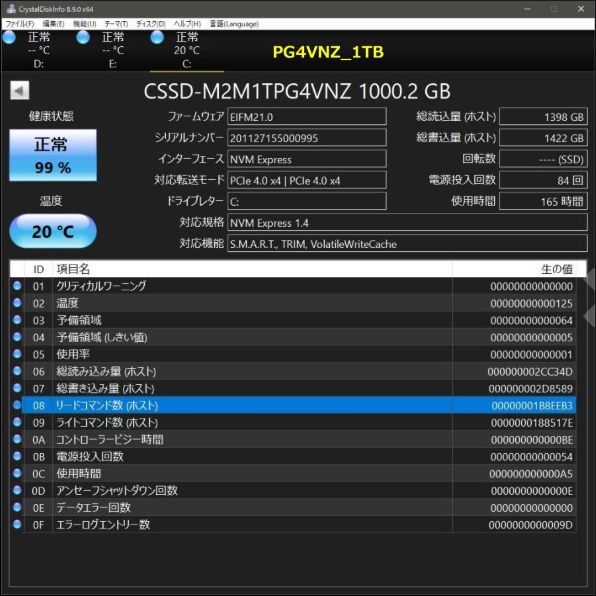
Task: Click the NVM Express 1.4 standard field
Action: coord(407,223)
